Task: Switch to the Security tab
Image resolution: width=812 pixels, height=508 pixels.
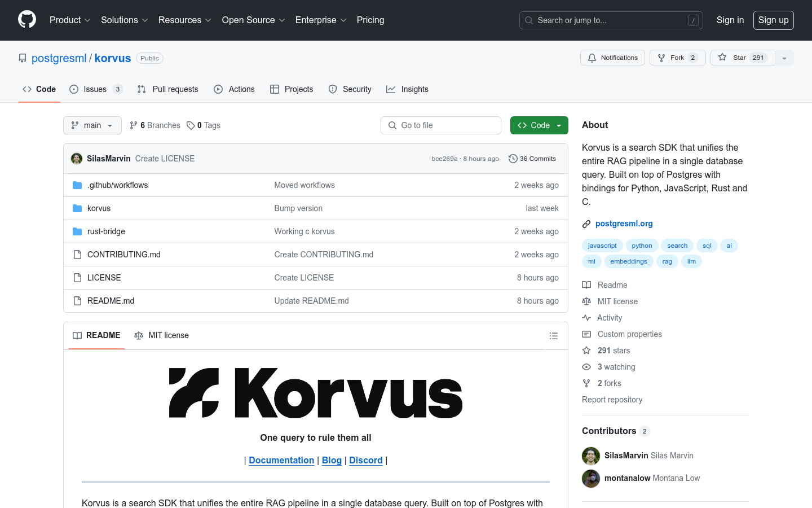Action: pyautogui.click(x=350, y=89)
